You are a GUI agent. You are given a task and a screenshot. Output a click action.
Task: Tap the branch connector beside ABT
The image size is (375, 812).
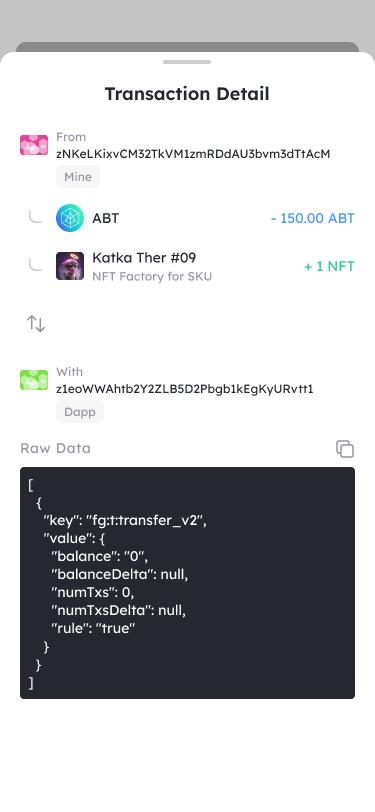point(35,216)
